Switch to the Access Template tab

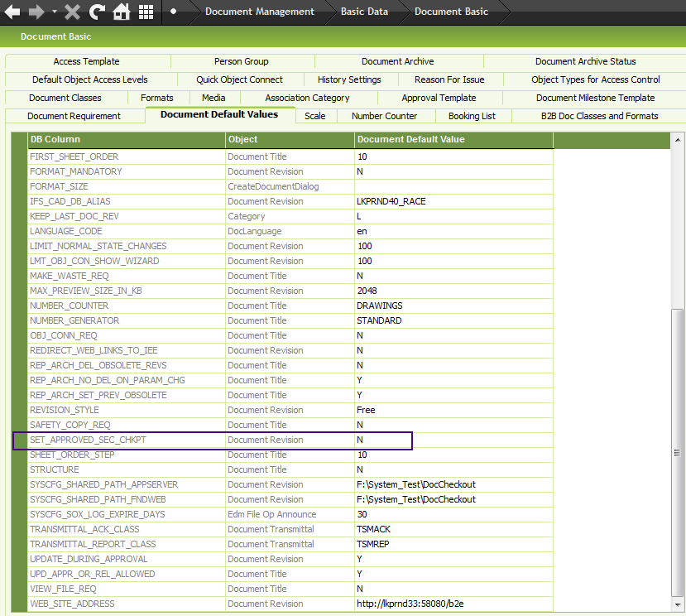(x=87, y=61)
